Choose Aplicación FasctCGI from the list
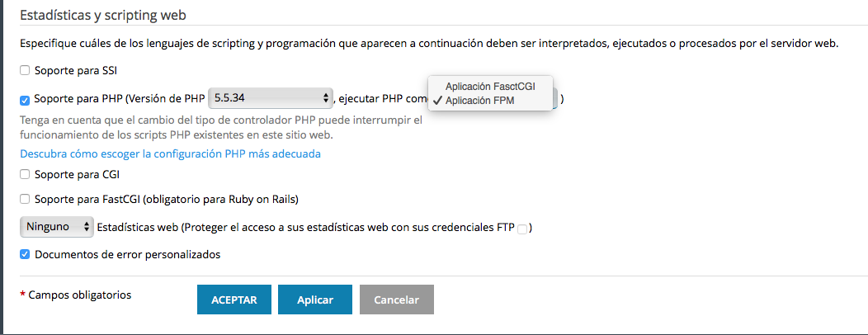Viewport: 868px width, 335px height. click(x=490, y=86)
